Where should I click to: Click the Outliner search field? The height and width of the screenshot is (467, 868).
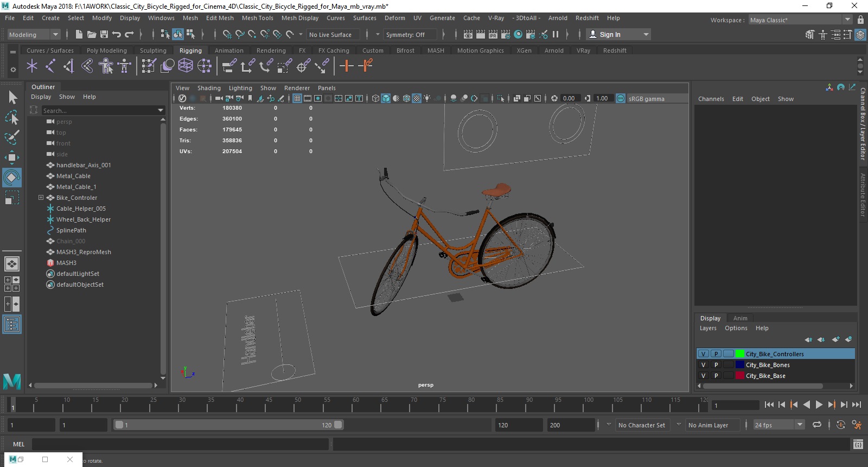click(99, 110)
